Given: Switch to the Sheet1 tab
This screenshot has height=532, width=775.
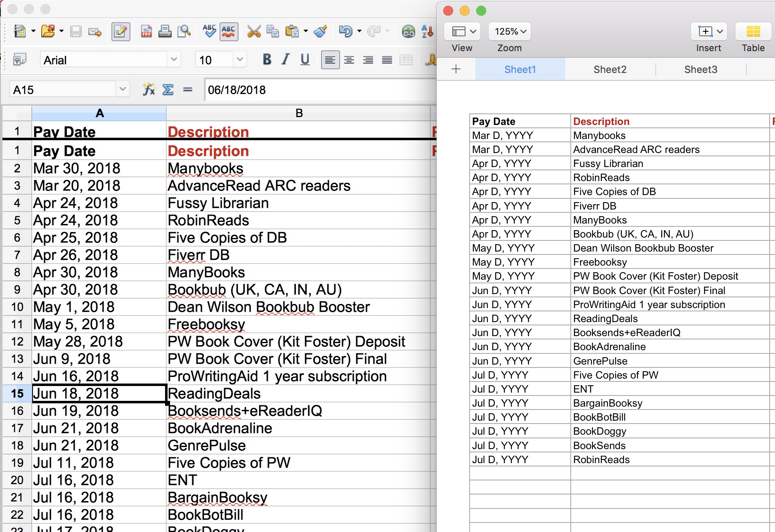Looking at the screenshot, I should click(520, 69).
